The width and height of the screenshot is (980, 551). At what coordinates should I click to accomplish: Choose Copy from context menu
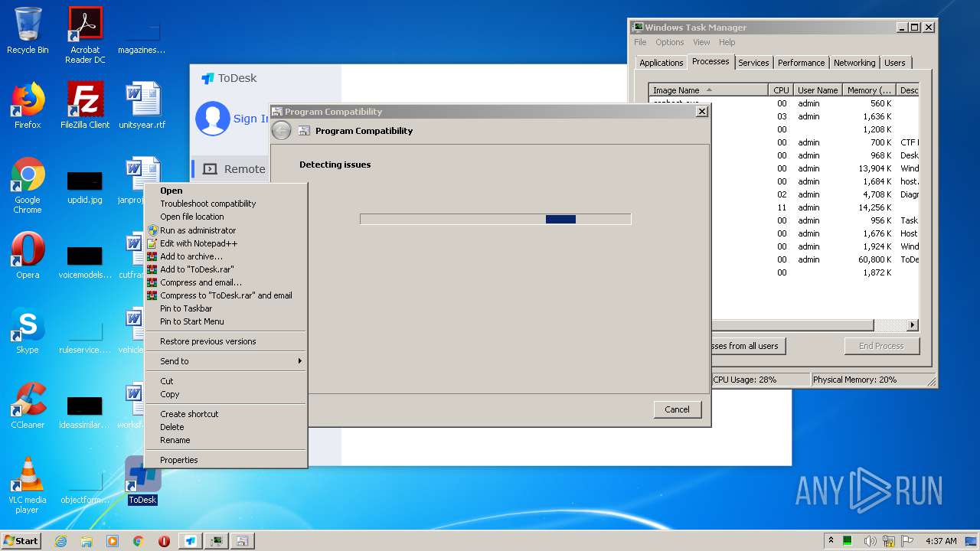[226, 394]
